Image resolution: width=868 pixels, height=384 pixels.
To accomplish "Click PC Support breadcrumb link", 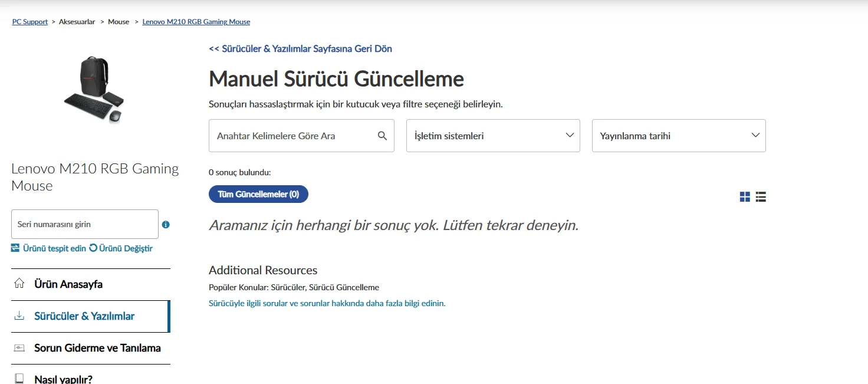I will click(x=30, y=22).
